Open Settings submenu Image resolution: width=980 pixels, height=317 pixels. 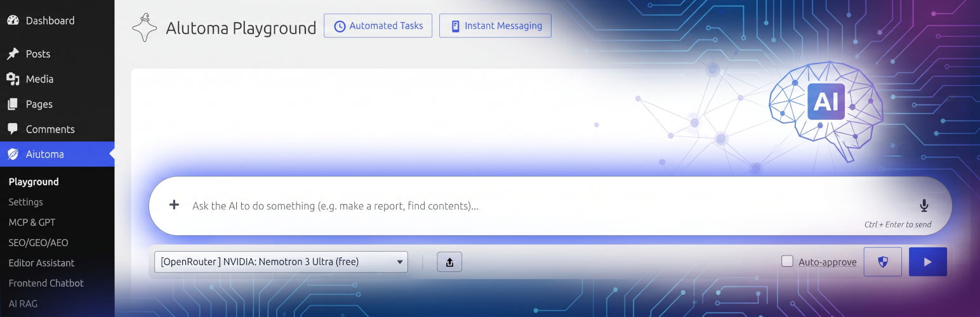pos(26,202)
